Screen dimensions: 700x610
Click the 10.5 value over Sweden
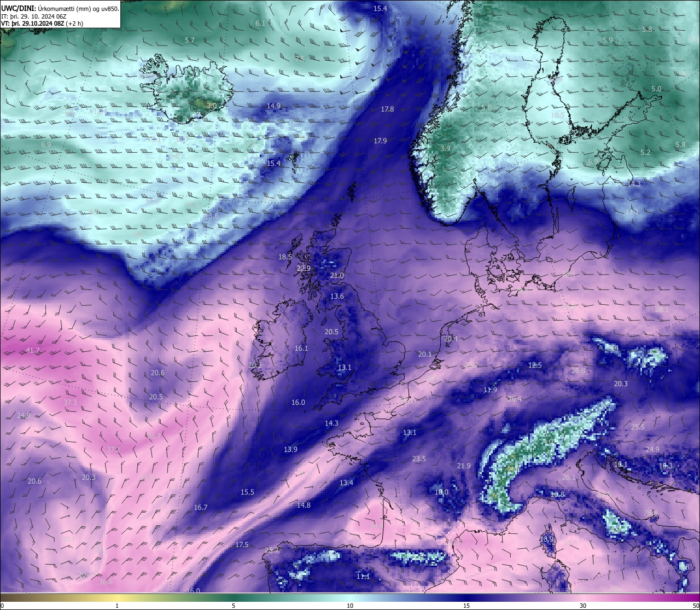click(x=557, y=115)
